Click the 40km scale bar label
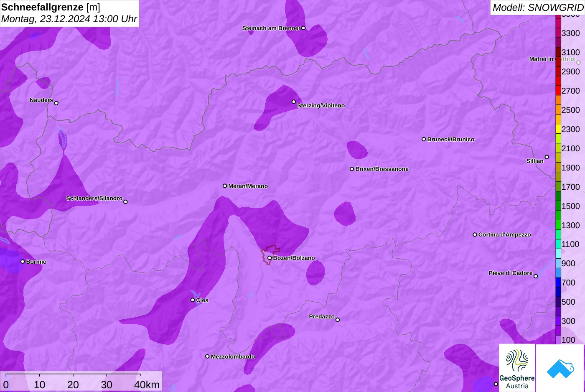Viewport: 585px width, 392px height. click(x=147, y=384)
